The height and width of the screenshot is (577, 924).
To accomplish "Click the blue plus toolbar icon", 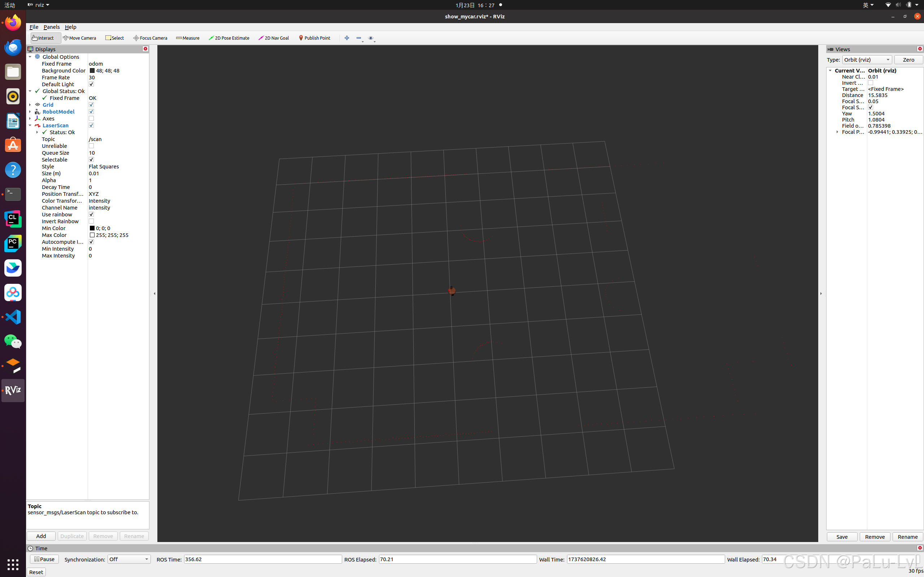I will 347,38.
